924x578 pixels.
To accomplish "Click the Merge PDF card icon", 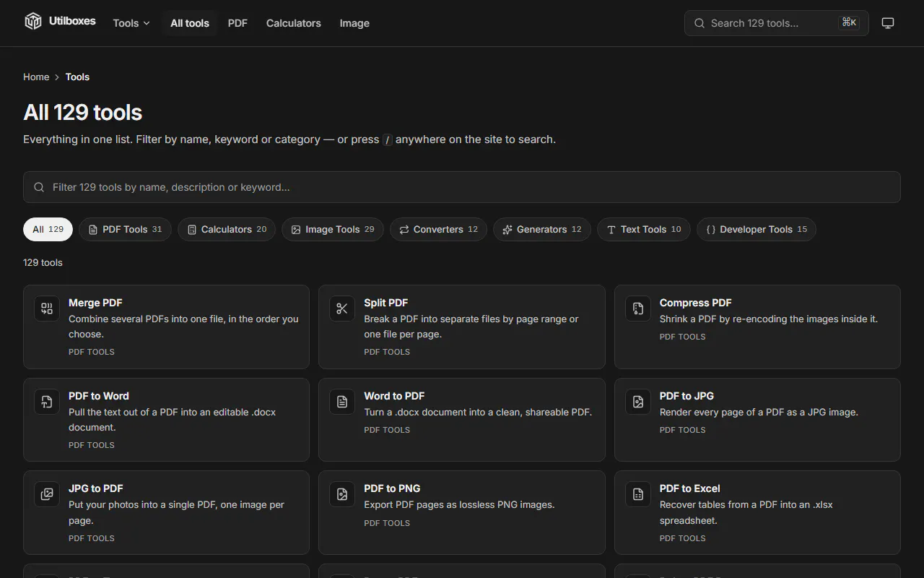I will click(x=47, y=309).
